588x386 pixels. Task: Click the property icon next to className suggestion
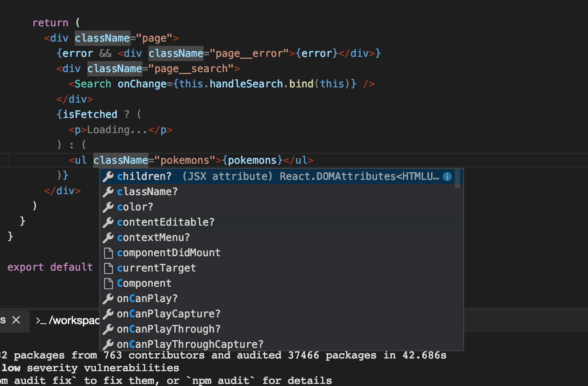pos(109,191)
